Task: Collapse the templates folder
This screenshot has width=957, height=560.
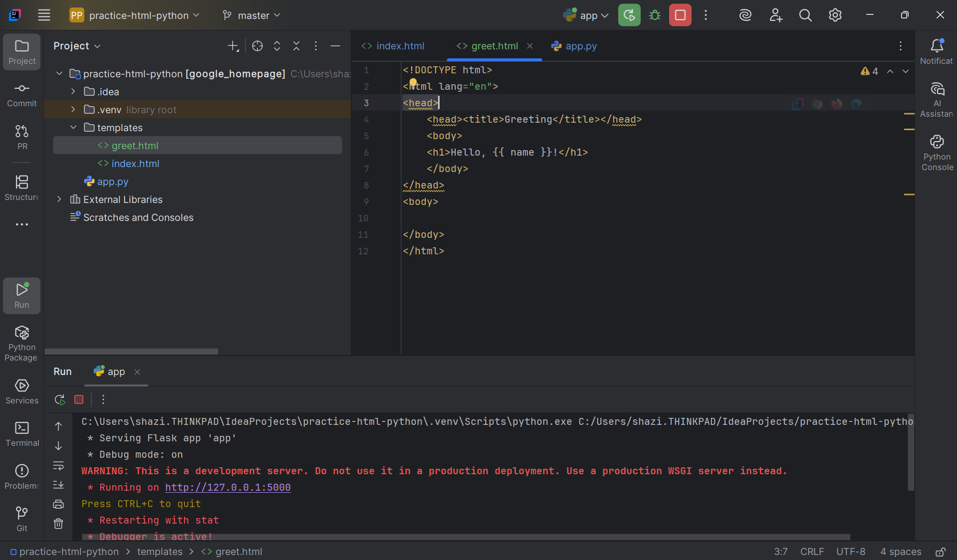Action: point(73,128)
